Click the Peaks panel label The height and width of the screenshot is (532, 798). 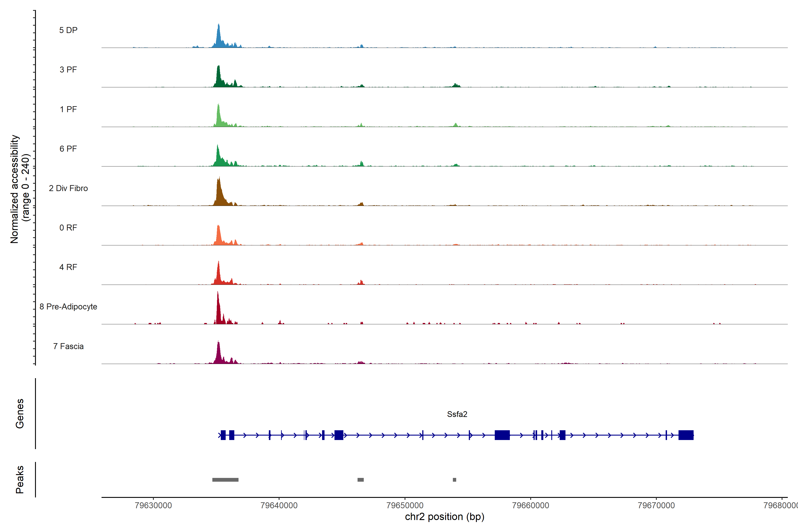20,479
